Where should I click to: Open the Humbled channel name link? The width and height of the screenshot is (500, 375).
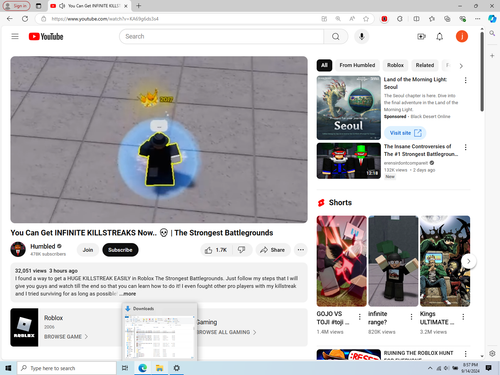[43, 246]
